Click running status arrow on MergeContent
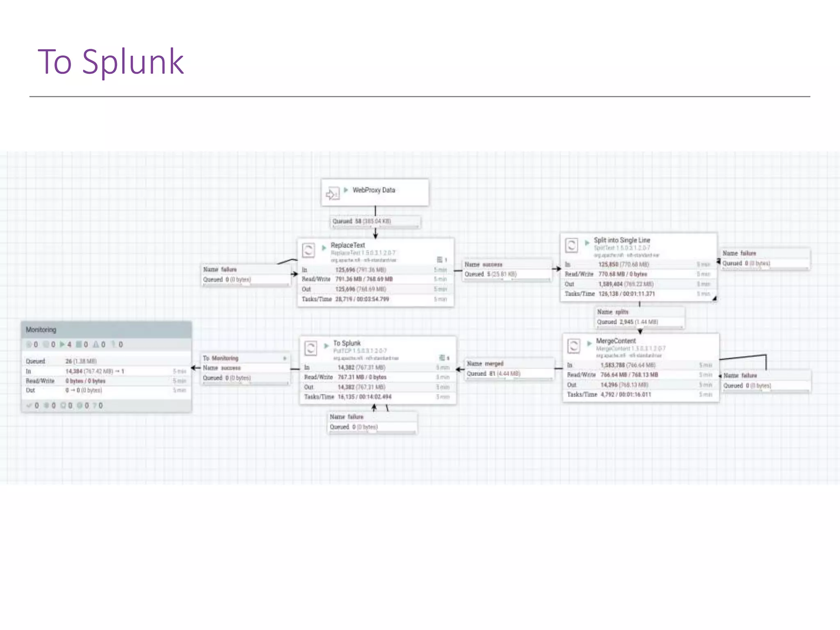Image resolution: width=840 pixels, height=630 pixels. pos(589,343)
